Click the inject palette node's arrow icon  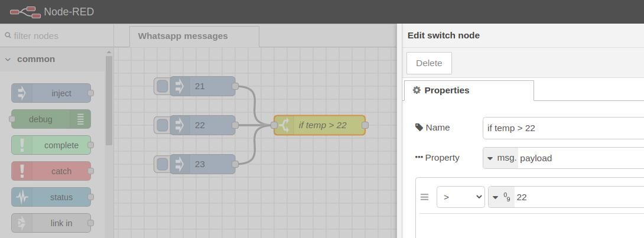pos(22,93)
